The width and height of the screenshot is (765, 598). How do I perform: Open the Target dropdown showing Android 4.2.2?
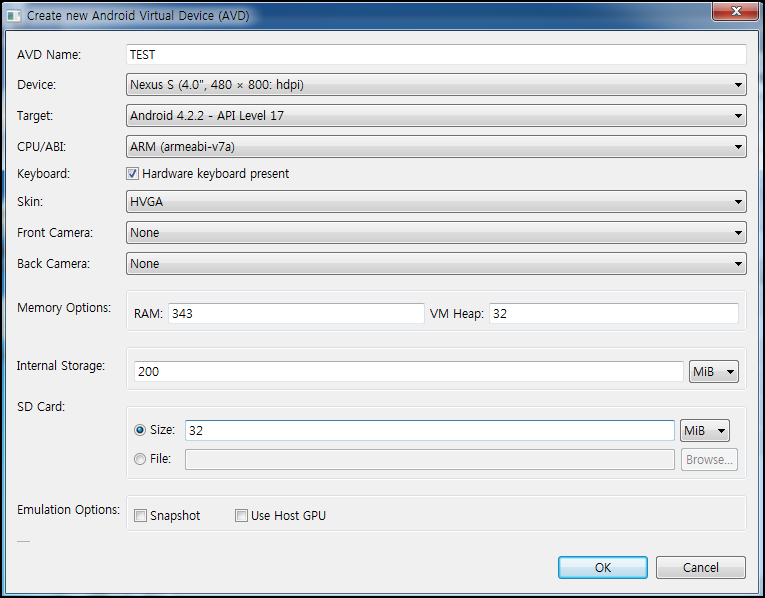click(x=436, y=116)
